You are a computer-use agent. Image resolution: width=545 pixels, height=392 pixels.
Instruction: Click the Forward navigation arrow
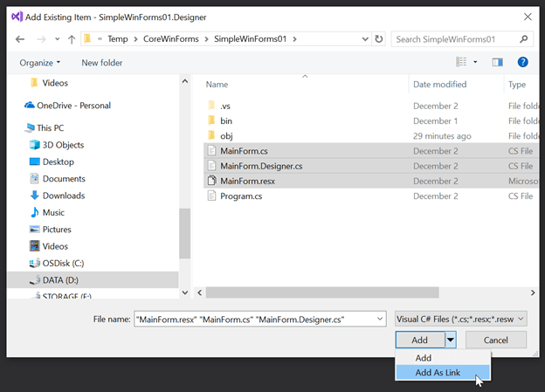coord(41,39)
